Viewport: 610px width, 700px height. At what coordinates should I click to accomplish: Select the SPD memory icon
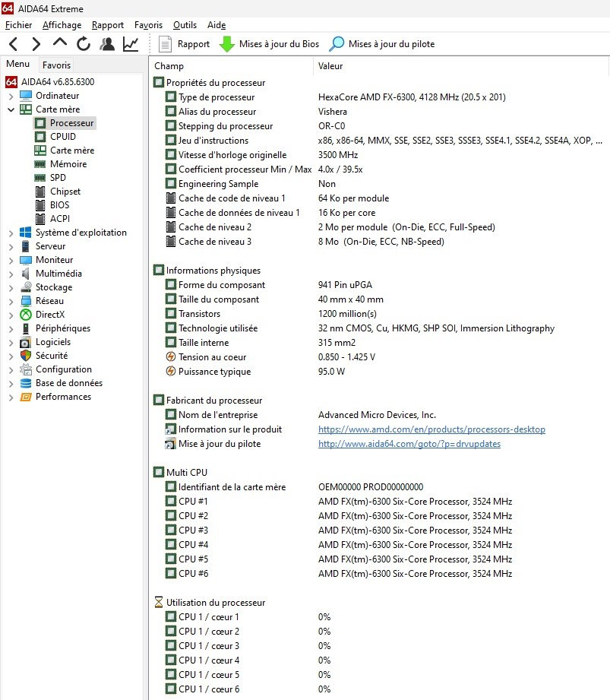pos(40,178)
